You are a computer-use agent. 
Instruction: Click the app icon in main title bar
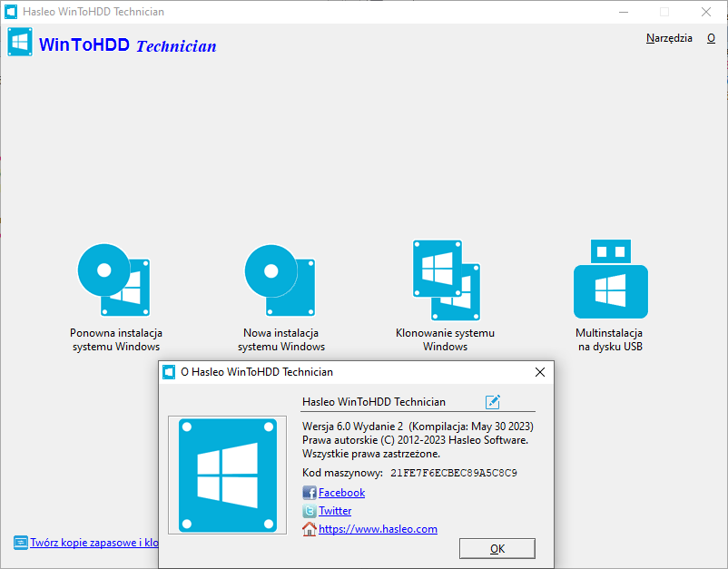(11, 12)
